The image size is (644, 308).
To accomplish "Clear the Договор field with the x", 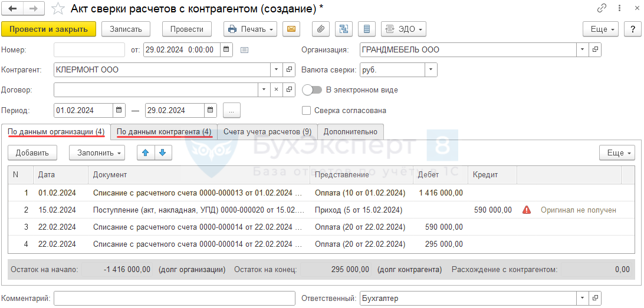I will coord(277,90).
